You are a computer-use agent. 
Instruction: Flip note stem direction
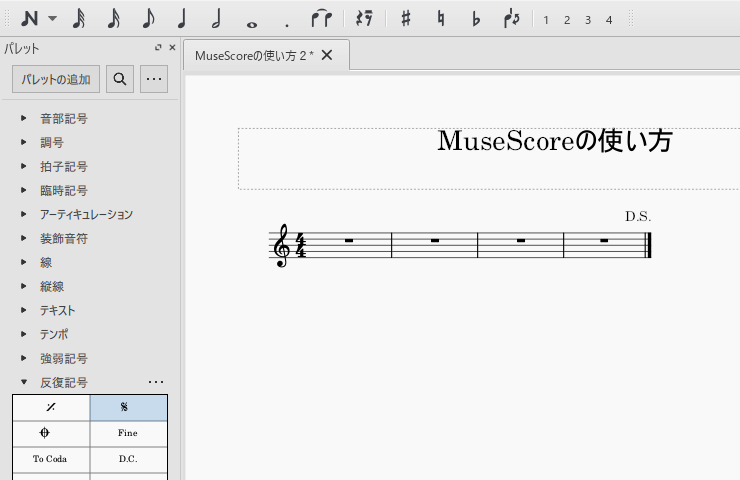pos(512,19)
